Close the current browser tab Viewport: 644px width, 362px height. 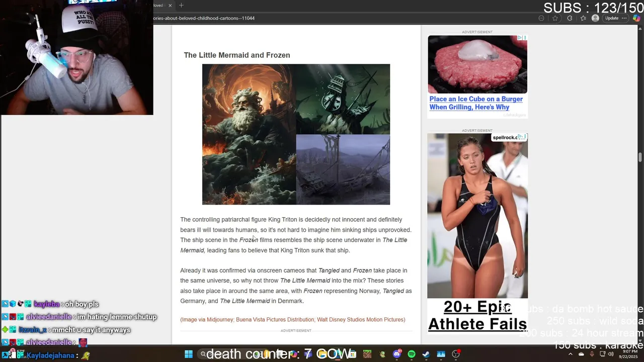(x=170, y=6)
